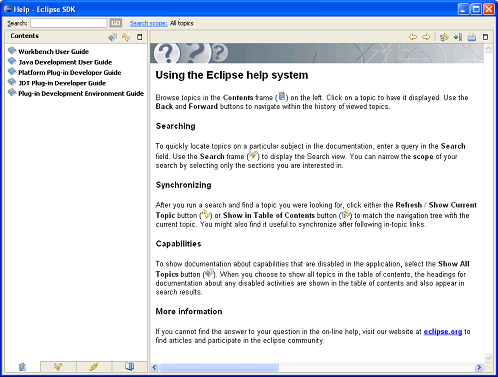Click the Refresh / Show Current Topic icon

pos(126,37)
